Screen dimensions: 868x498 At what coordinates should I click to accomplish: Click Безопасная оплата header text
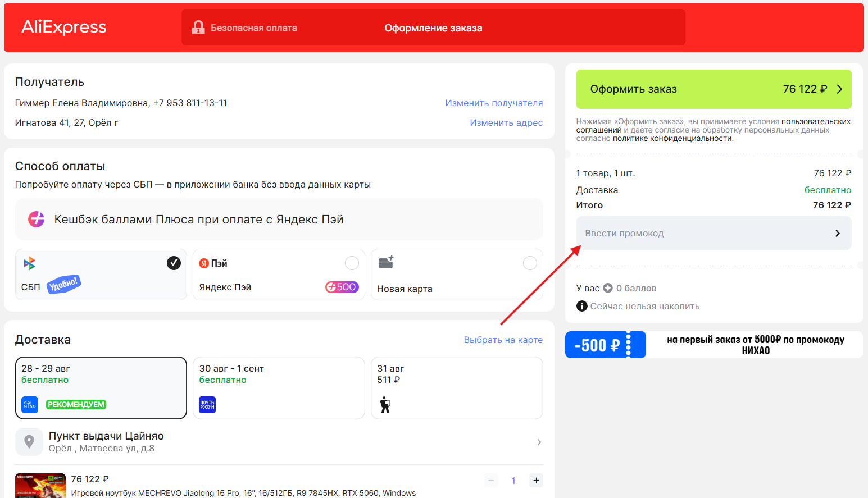pyautogui.click(x=254, y=28)
